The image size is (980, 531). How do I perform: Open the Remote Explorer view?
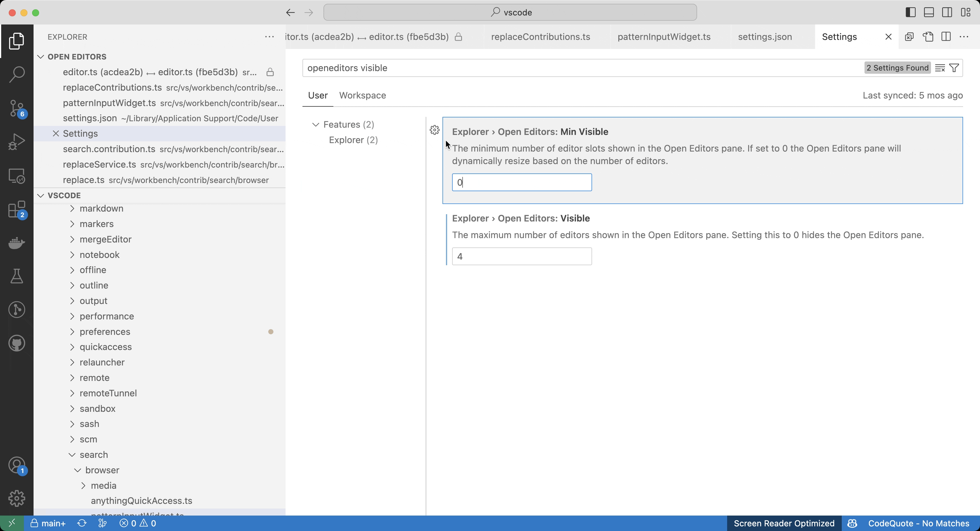click(17, 176)
